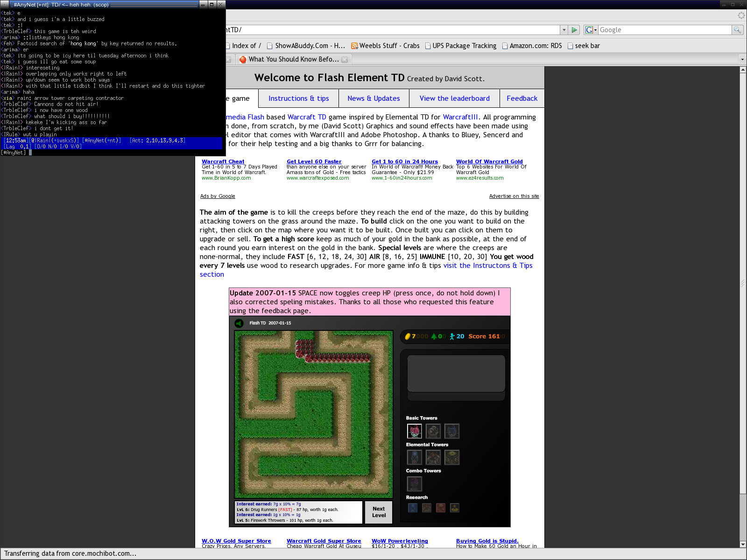747x560 pixels.
Task: Open 'Warcraft Gold Super Store' ad
Action: click(324, 541)
